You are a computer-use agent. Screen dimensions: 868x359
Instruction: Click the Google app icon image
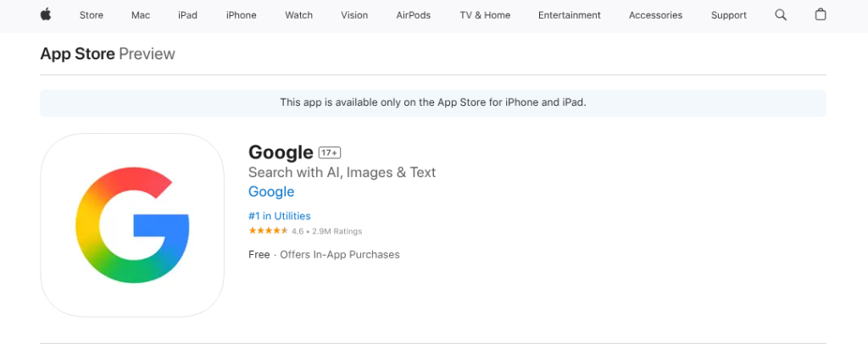132,225
